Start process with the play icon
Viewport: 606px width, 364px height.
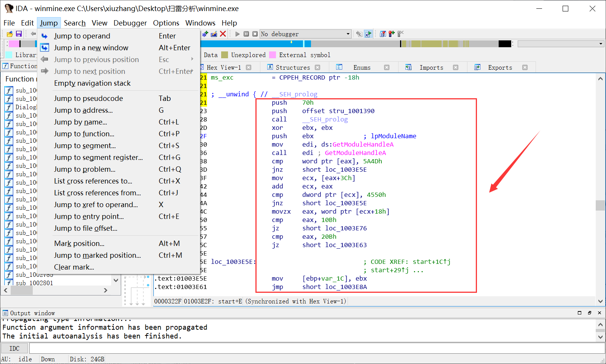coord(238,34)
